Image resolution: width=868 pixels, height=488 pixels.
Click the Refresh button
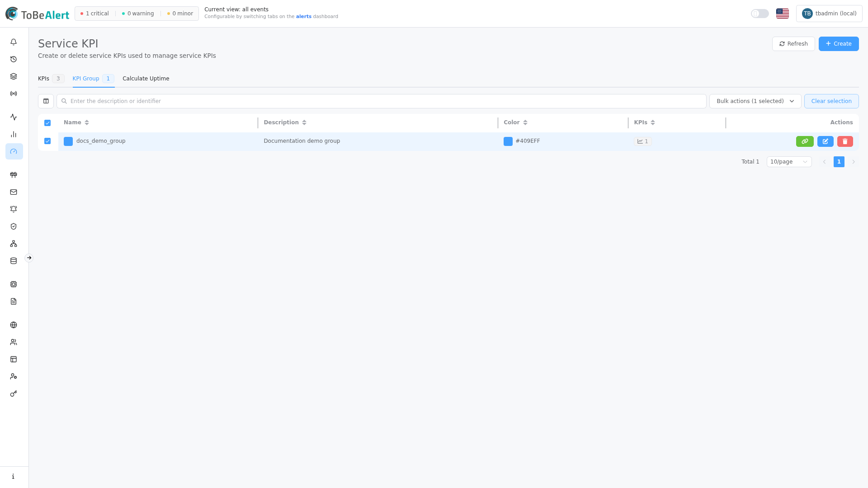click(x=793, y=44)
